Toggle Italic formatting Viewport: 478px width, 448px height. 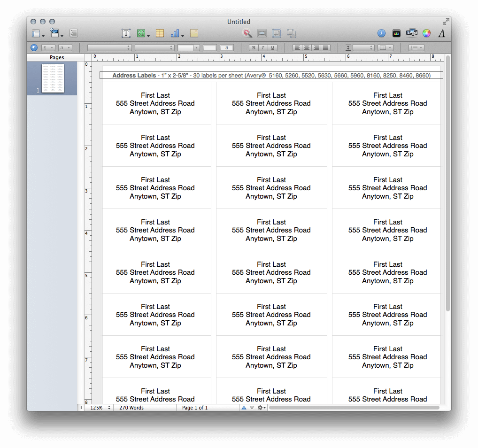point(263,47)
